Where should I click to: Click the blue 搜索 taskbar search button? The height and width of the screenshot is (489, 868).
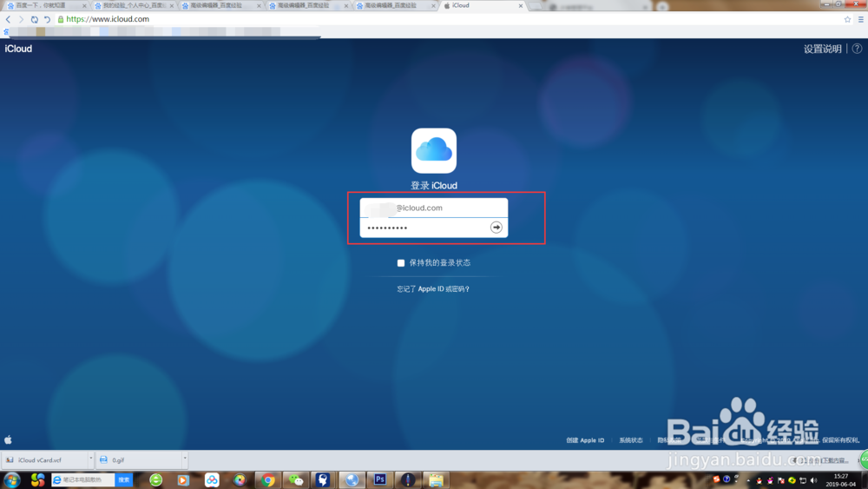point(124,479)
